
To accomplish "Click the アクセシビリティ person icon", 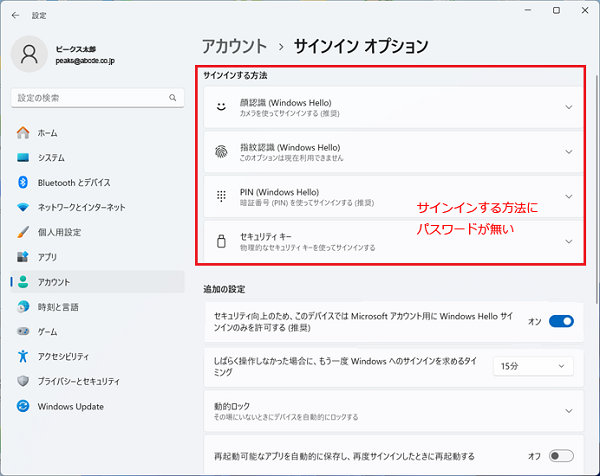I will (x=23, y=356).
